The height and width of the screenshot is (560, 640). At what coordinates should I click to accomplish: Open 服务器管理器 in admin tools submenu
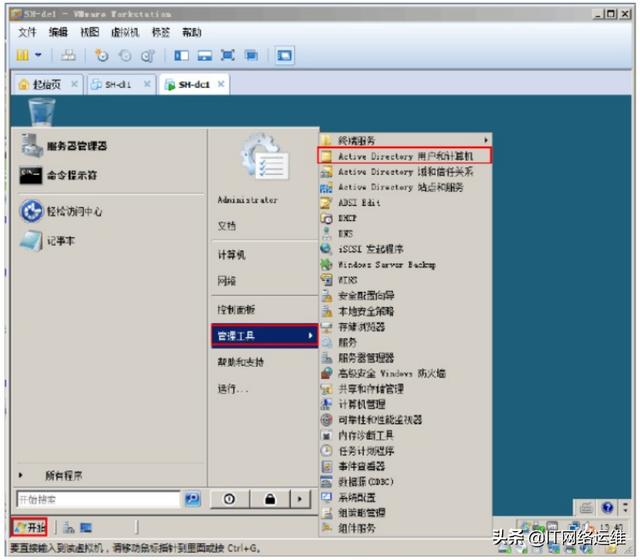[404, 358]
